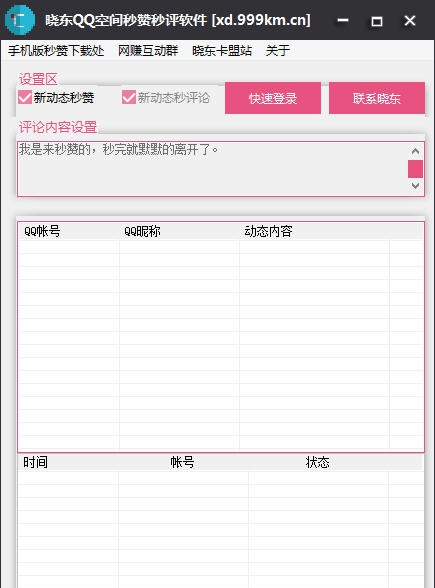Maximize the window

pyautogui.click(x=376, y=20)
